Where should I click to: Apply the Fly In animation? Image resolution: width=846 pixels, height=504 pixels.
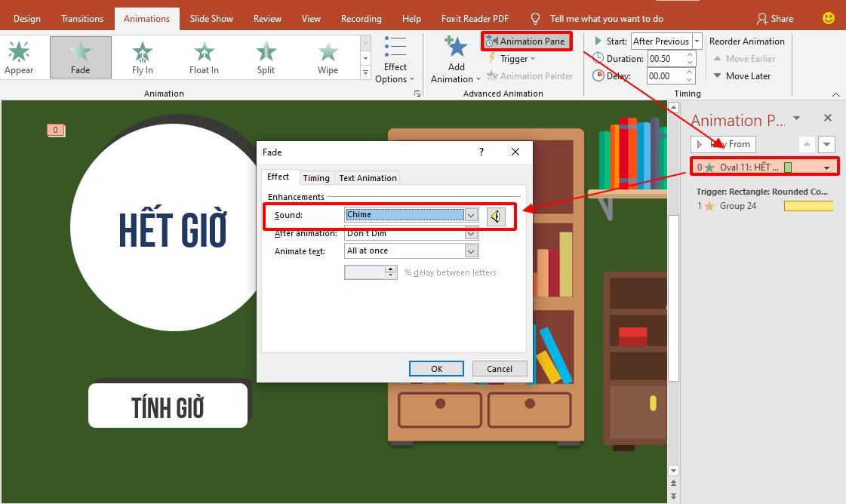click(142, 57)
